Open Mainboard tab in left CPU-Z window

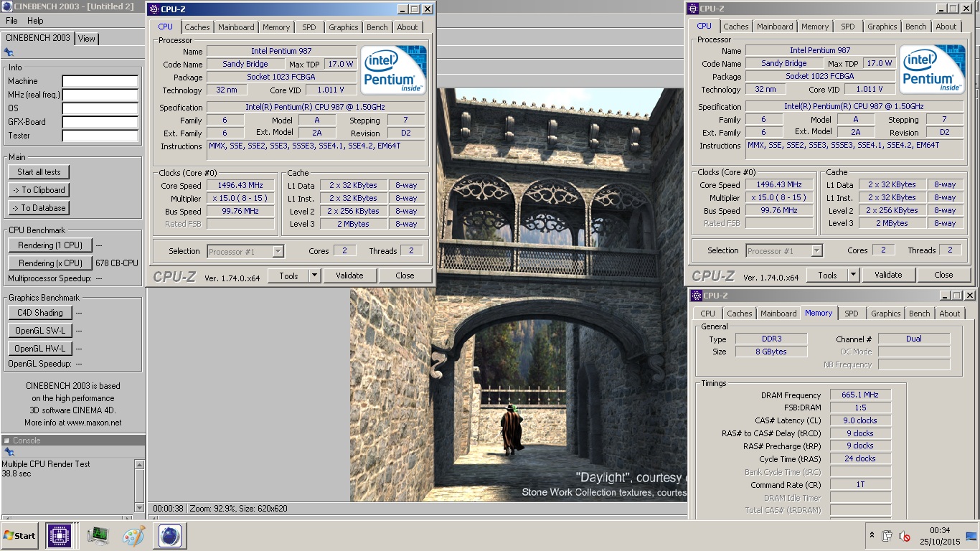236,27
